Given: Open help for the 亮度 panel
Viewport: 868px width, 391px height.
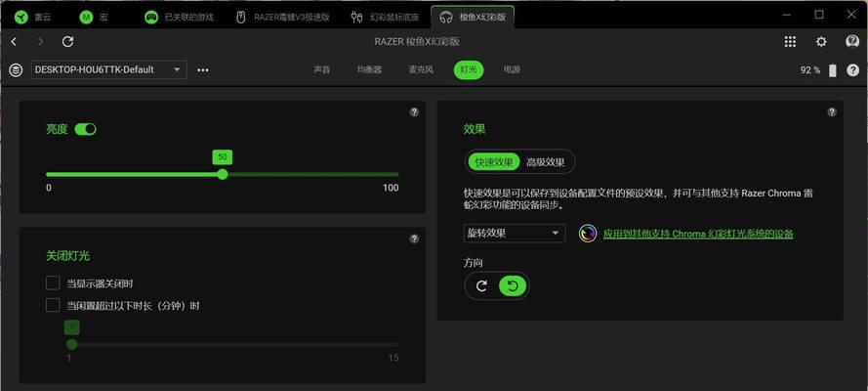Looking at the screenshot, I should coord(414,111).
